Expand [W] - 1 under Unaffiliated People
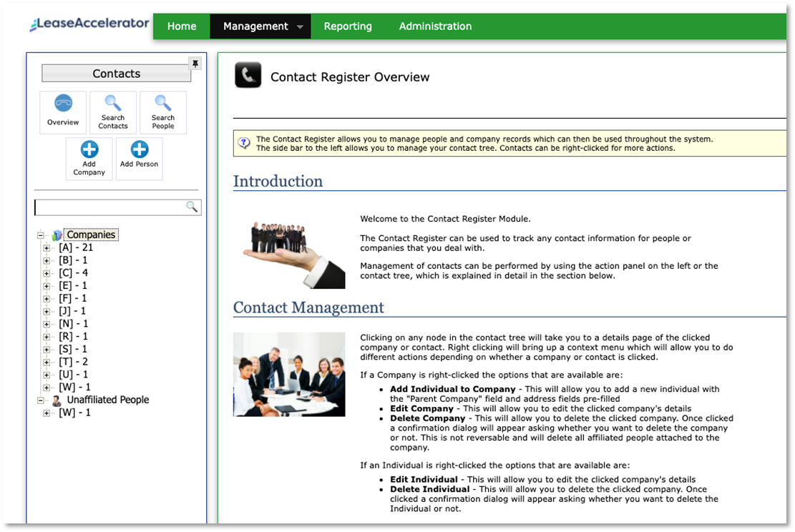This screenshot has height=532, width=795. (47, 413)
